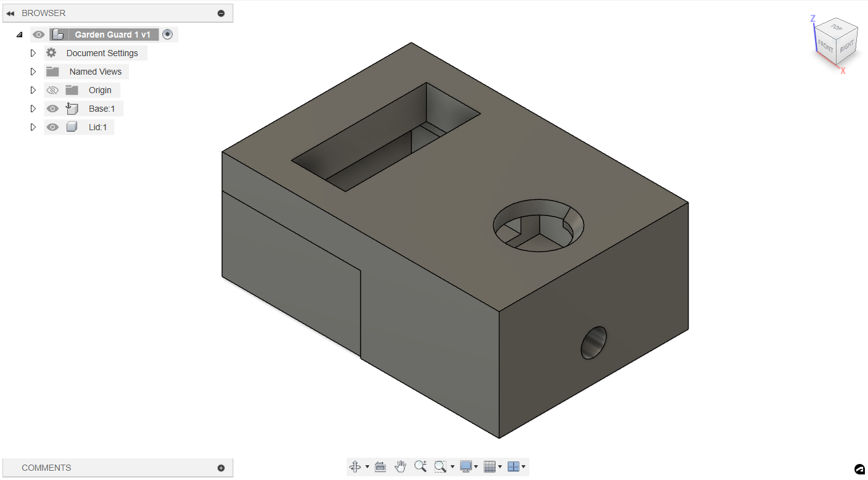The width and height of the screenshot is (868, 480).
Task: Select the Zoom magnifier tool
Action: pyautogui.click(x=420, y=466)
